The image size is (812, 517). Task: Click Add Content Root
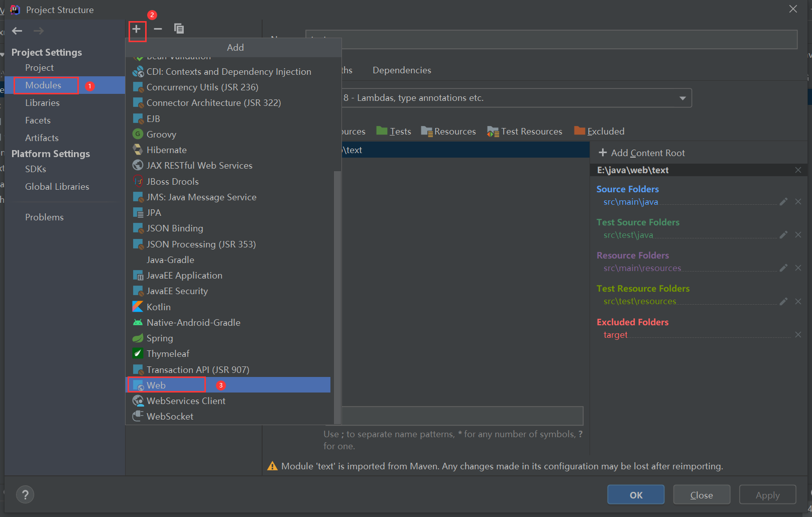642,153
